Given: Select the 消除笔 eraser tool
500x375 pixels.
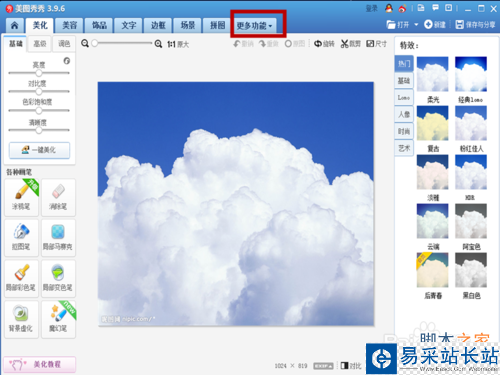Looking at the screenshot, I should tap(58, 197).
